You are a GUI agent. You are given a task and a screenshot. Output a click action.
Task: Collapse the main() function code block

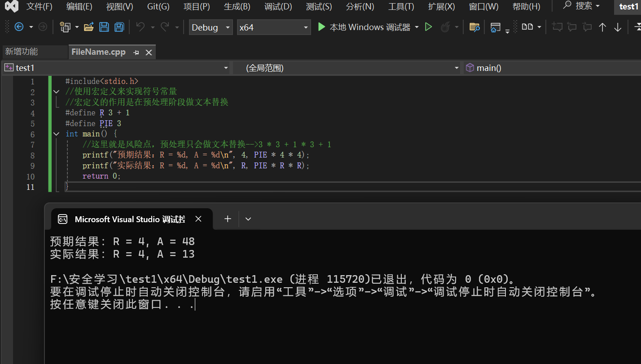[x=56, y=134]
